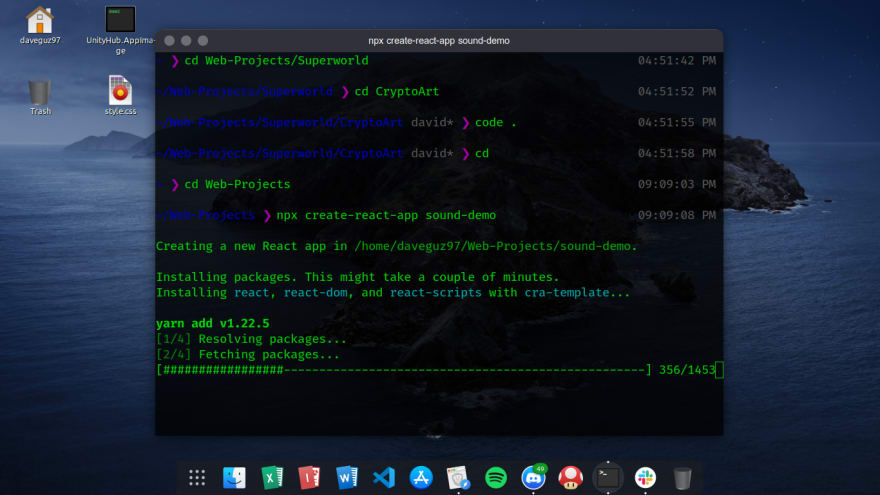The width and height of the screenshot is (880, 495).
Task: Open the Word document app
Action: [x=346, y=478]
